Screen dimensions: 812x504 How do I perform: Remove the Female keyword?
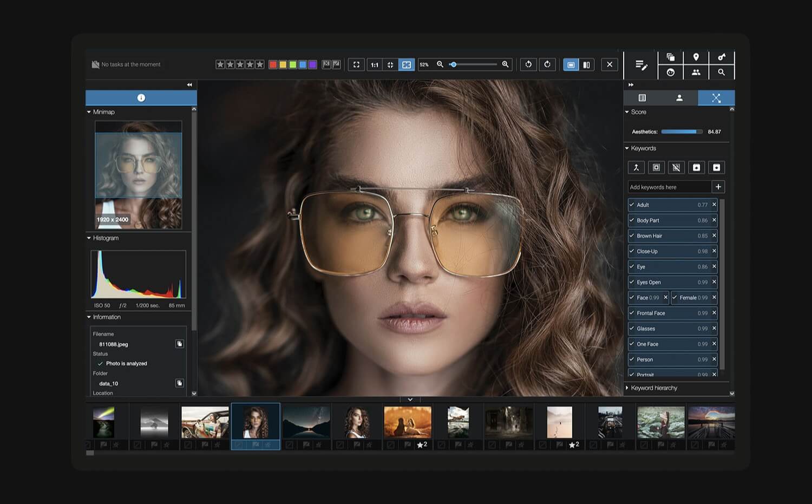pyautogui.click(x=714, y=297)
